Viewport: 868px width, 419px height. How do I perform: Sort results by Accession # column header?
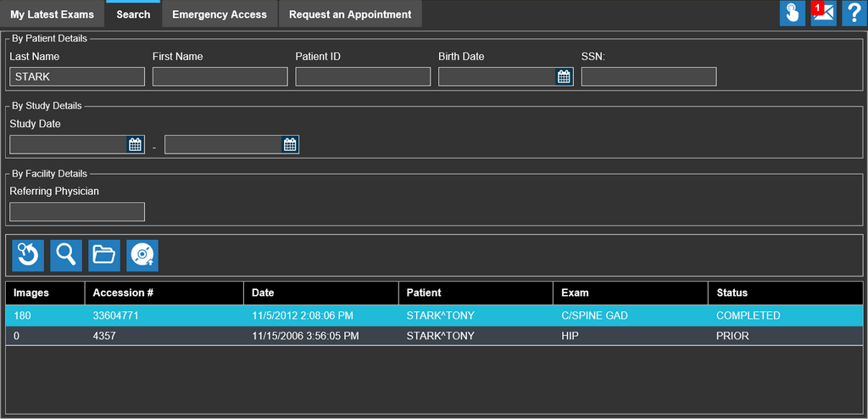coord(123,293)
